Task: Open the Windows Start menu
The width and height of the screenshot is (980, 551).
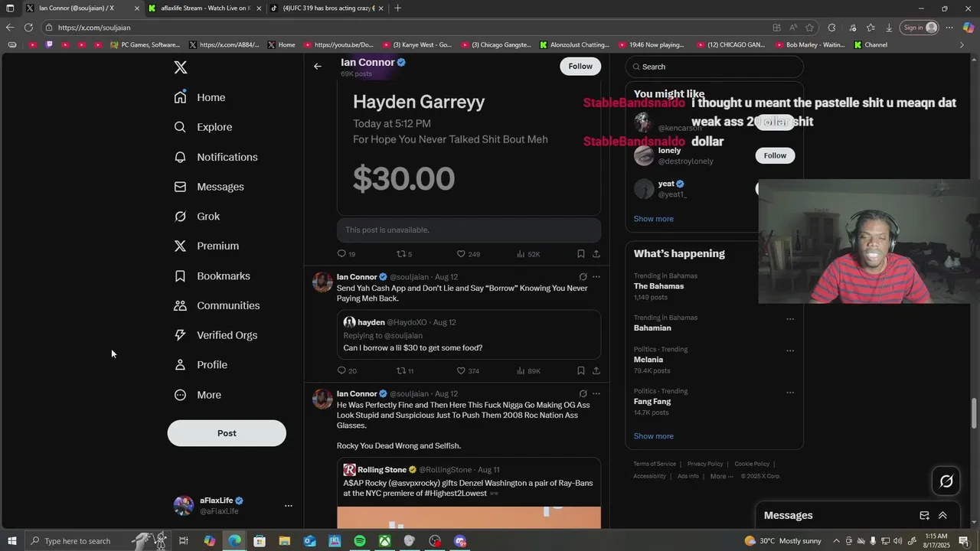Action: [12, 541]
